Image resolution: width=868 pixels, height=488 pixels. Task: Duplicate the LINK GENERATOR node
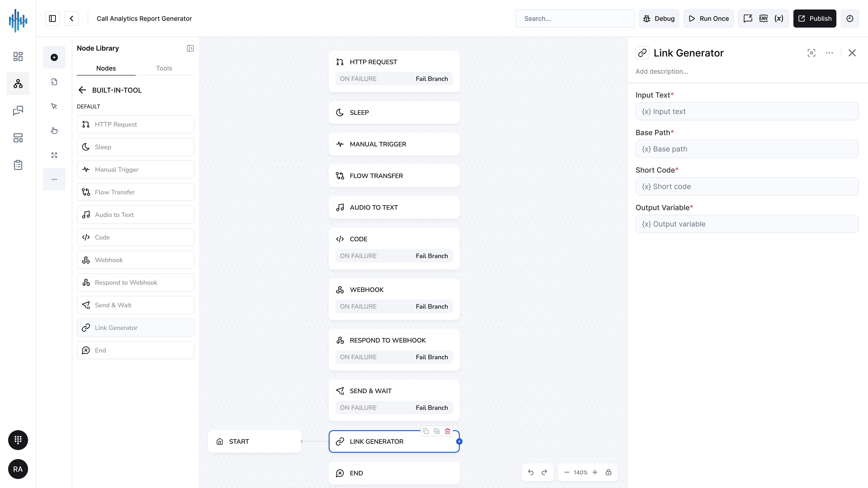437,431
